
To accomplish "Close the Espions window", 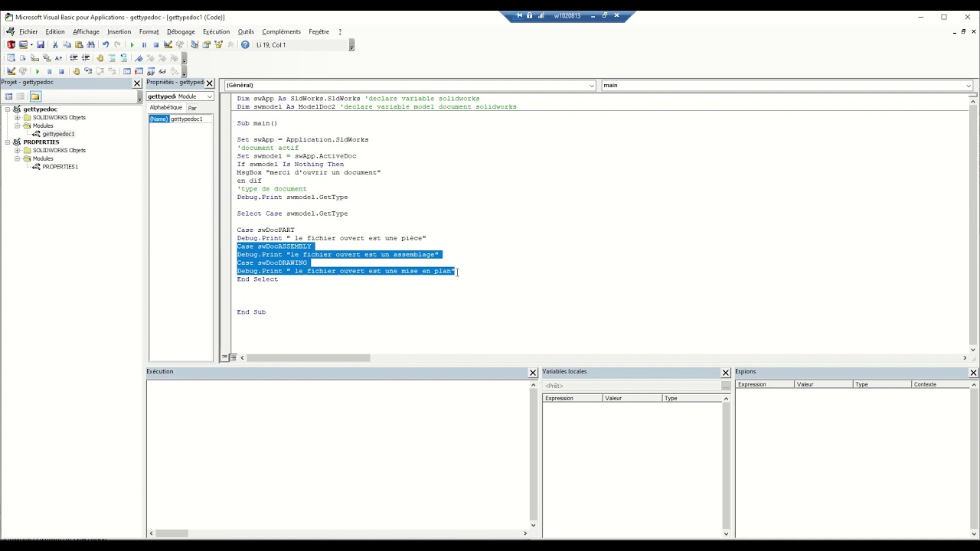I will pos(973,373).
